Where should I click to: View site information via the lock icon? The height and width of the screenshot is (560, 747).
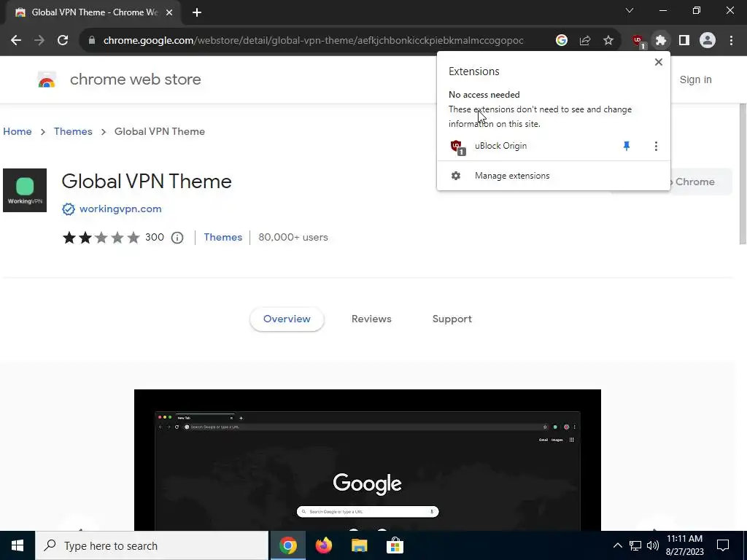point(92,41)
